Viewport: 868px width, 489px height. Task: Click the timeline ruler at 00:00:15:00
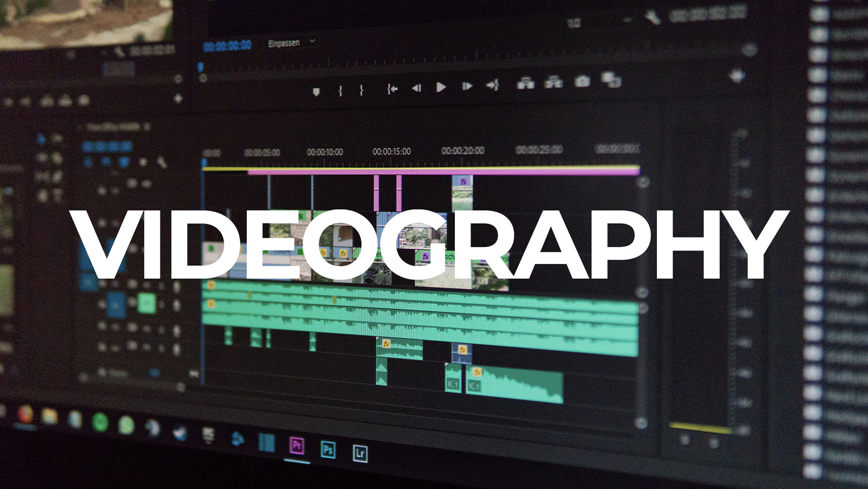pyautogui.click(x=392, y=151)
